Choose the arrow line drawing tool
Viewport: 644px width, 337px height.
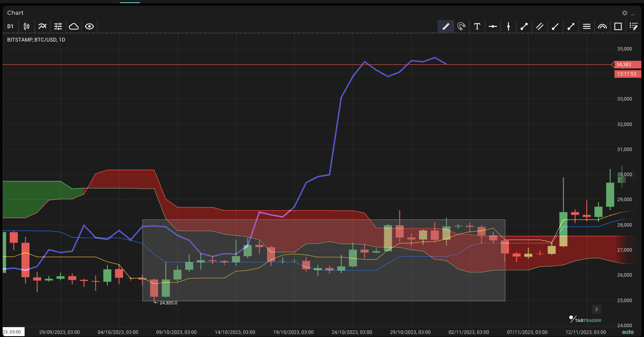coord(571,26)
